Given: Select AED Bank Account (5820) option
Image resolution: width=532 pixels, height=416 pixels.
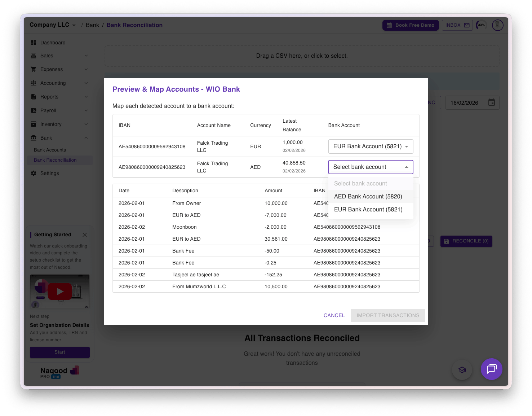Looking at the screenshot, I should 368,197.
